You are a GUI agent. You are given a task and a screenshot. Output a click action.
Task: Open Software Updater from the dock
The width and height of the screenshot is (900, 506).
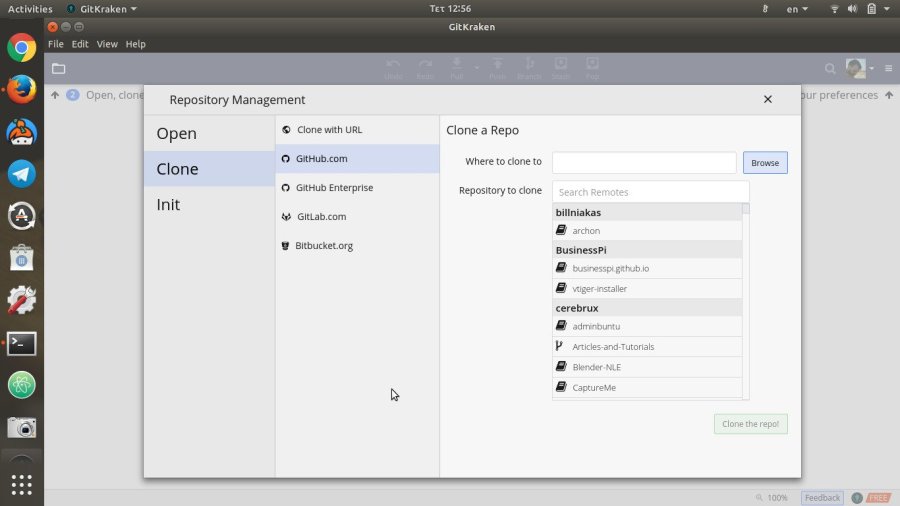pos(22,216)
